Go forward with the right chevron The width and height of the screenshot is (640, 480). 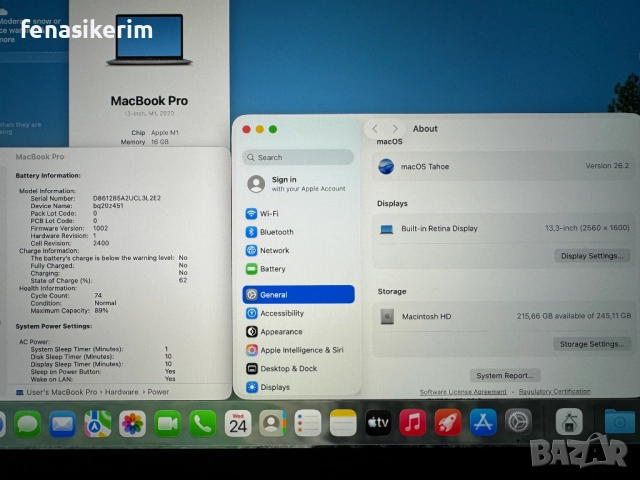coord(395,129)
